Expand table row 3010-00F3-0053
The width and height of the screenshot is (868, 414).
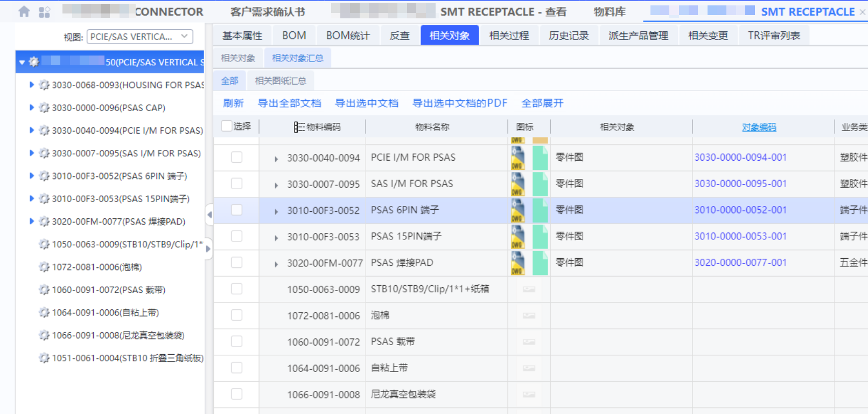pos(276,238)
